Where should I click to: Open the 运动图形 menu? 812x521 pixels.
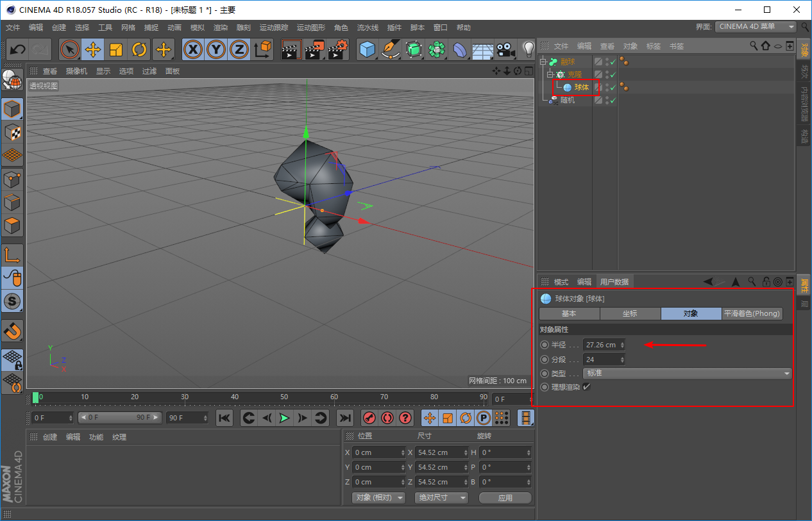coord(311,28)
